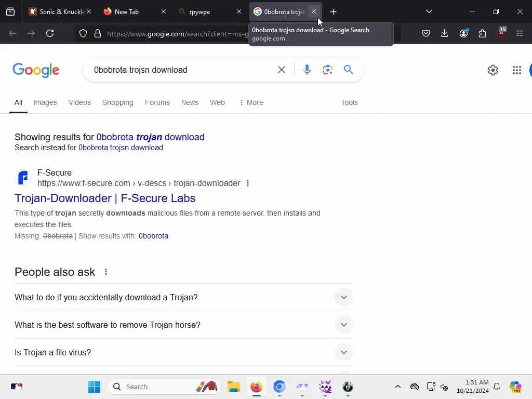Go to Google homepage via logo

point(36,70)
